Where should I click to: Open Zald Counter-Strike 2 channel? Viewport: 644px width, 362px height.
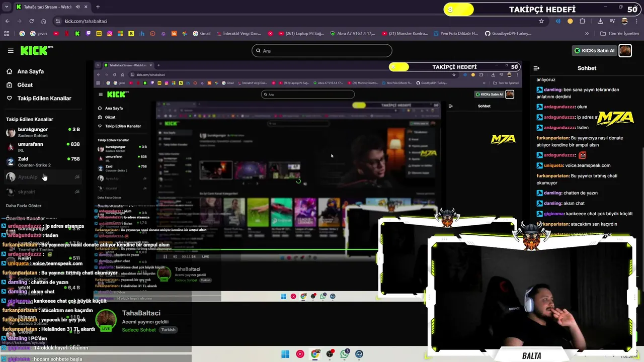(x=43, y=161)
